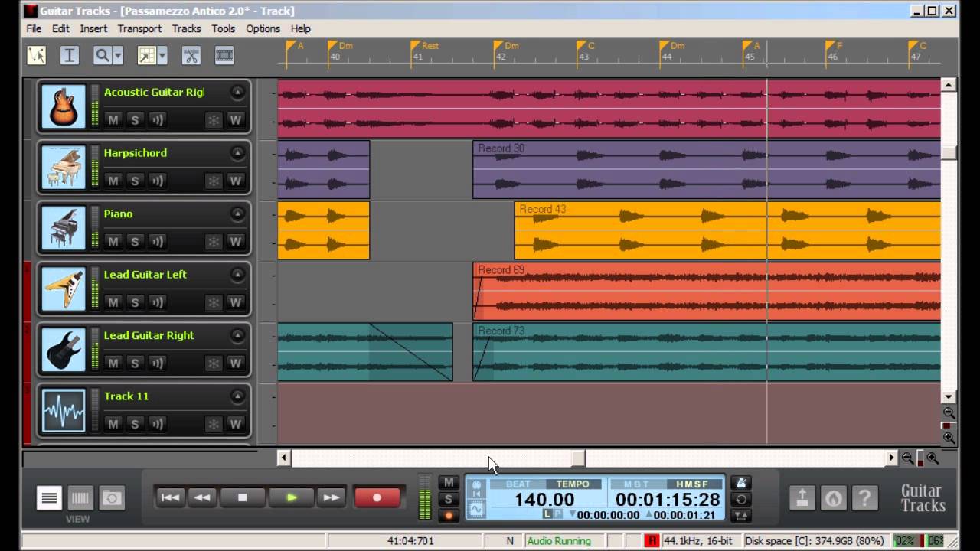Open help with the question mark icon
The width and height of the screenshot is (980, 551).
[x=865, y=498]
